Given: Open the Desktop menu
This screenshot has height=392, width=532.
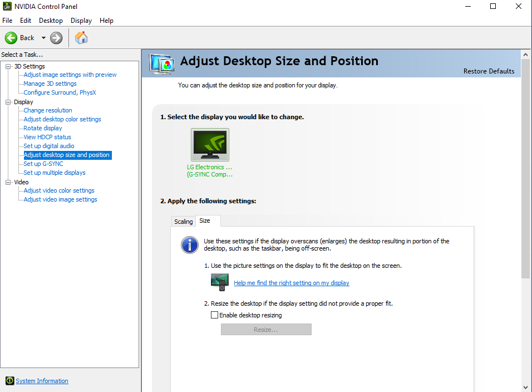Looking at the screenshot, I should pos(51,21).
